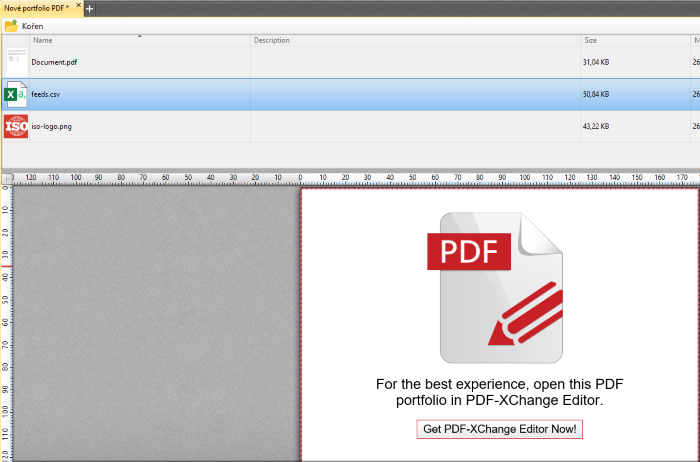
Task: Select the Document.pdf file name
Action: pyautogui.click(x=54, y=62)
